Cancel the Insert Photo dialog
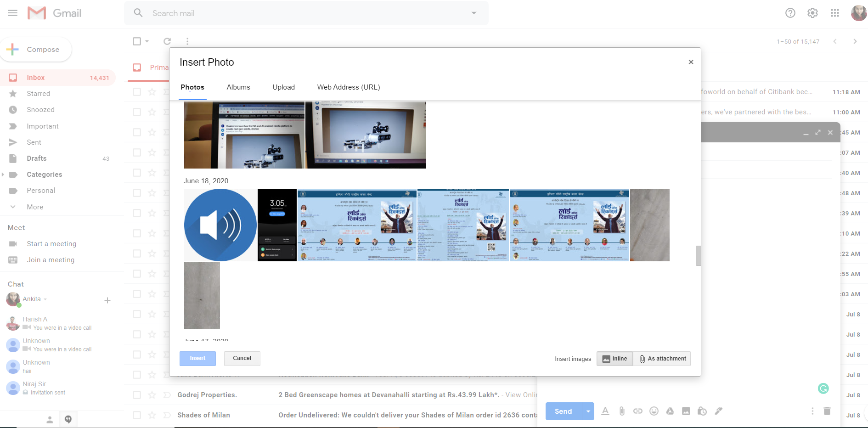This screenshot has width=868, height=428. (242, 358)
